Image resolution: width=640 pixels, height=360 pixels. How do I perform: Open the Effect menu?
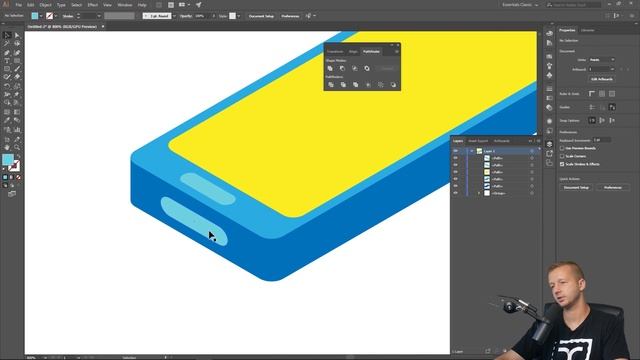pyautogui.click(x=93, y=5)
